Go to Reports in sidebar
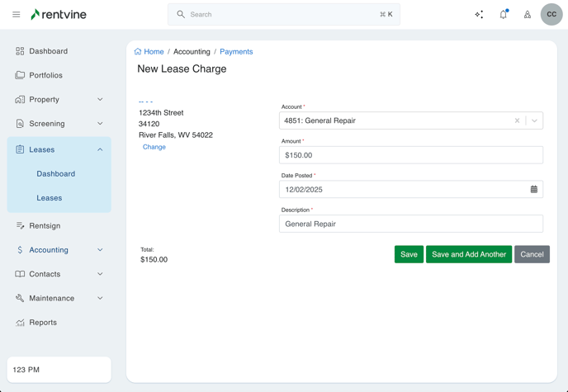The width and height of the screenshot is (568, 392). pyautogui.click(x=43, y=323)
